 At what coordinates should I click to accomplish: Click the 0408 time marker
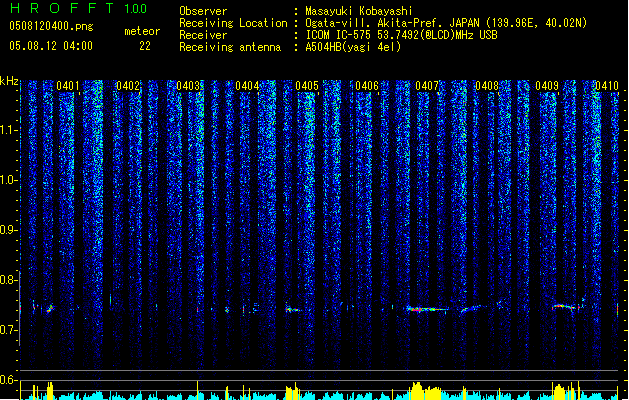(x=487, y=86)
